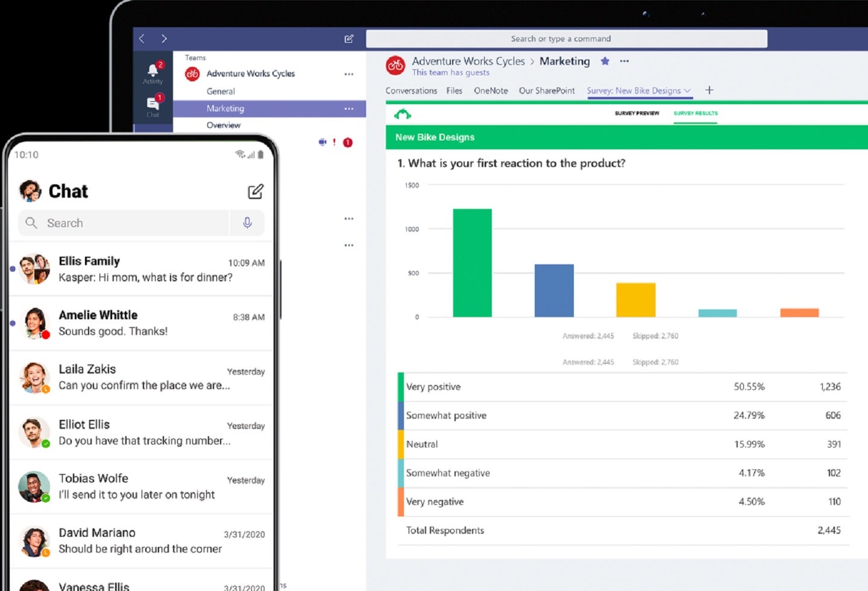The height and width of the screenshot is (591, 868).
Task: Go back with the left arrow
Action: 142,39
